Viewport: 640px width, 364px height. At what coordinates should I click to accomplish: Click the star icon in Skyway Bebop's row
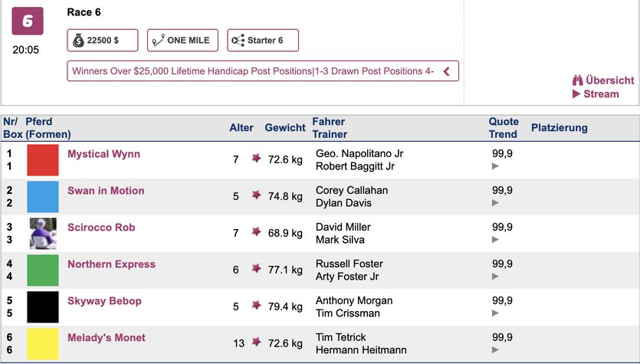click(257, 306)
